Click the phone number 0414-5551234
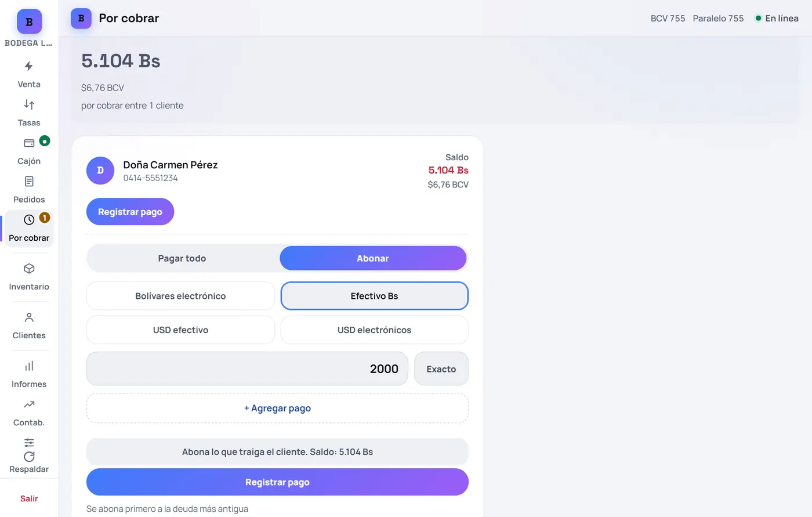Viewport: 812px width, 517px height. click(150, 178)
